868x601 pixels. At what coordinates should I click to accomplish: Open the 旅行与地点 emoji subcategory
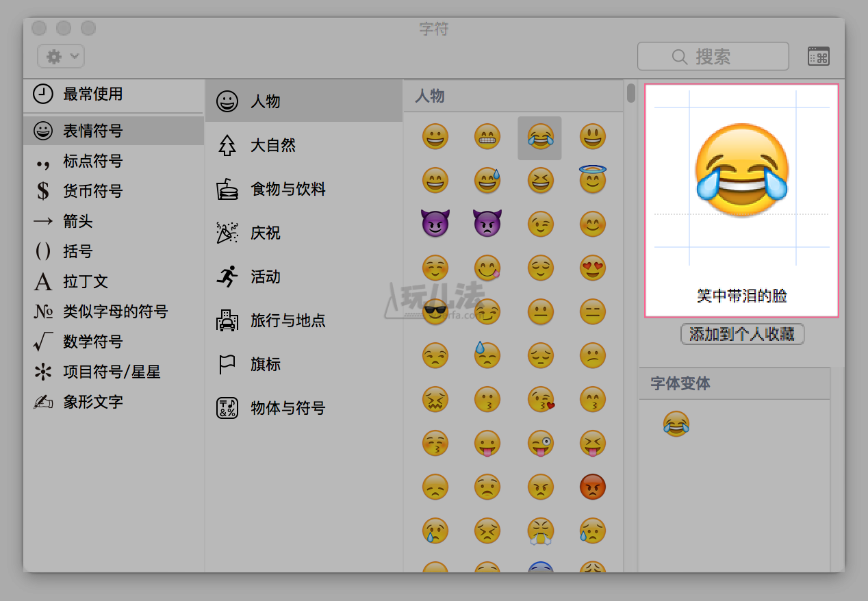tap(304, 320)
